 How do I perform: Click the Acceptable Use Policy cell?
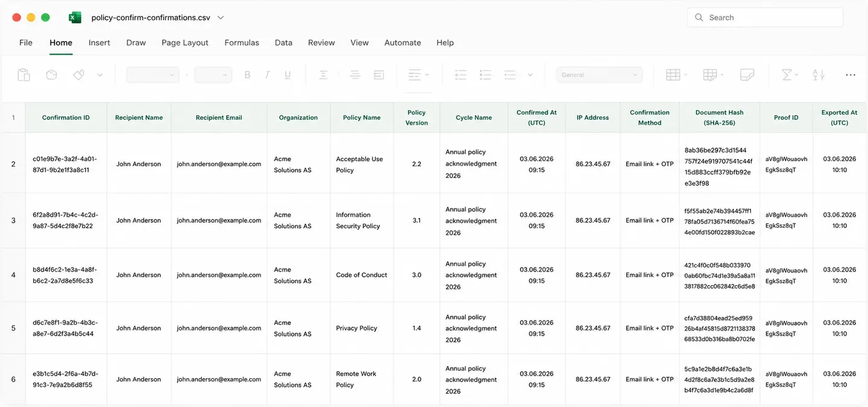pyautogui.click(x=362, y=164)
